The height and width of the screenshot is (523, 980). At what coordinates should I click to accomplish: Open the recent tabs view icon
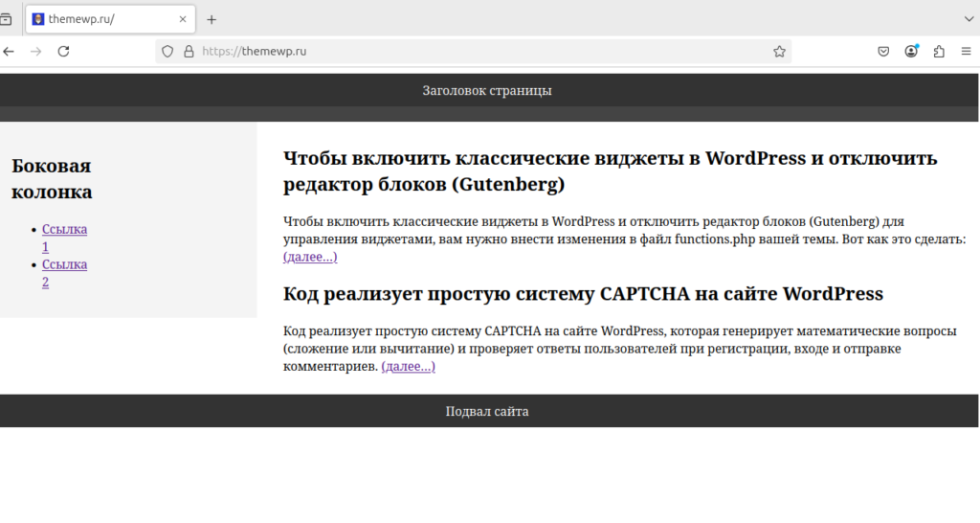pyautogui.click(x=6, y=19)
